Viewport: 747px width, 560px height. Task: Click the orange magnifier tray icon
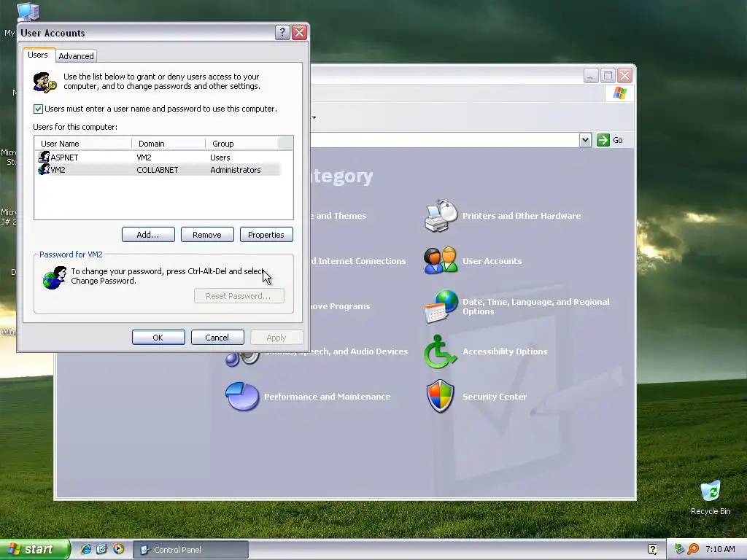[x=693, y=549]
